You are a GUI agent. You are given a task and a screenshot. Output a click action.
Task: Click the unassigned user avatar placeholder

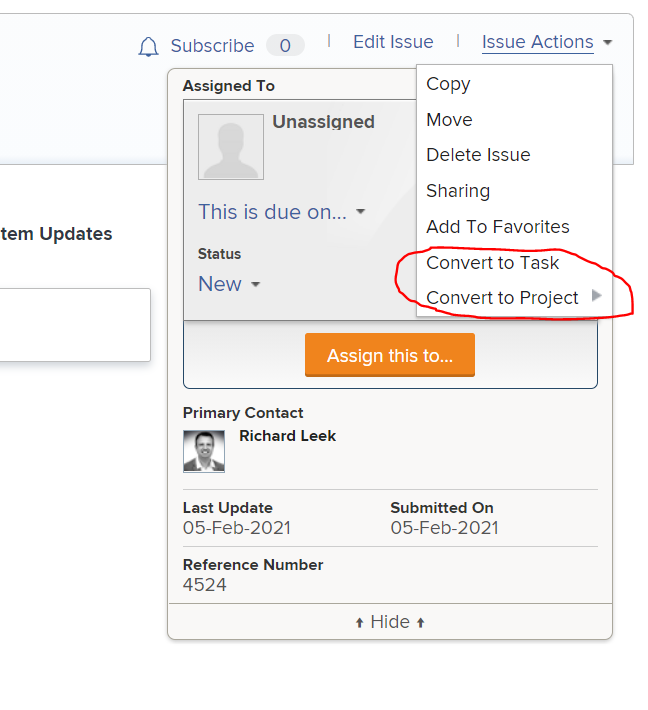[x=231, y=147]
